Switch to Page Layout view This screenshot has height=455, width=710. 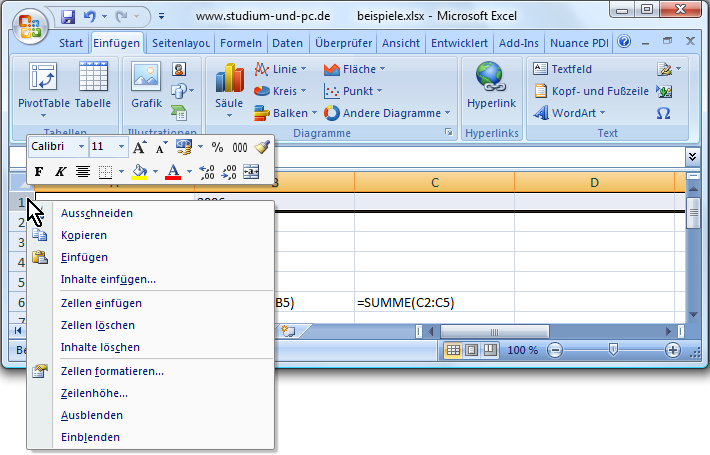(471, 350)
